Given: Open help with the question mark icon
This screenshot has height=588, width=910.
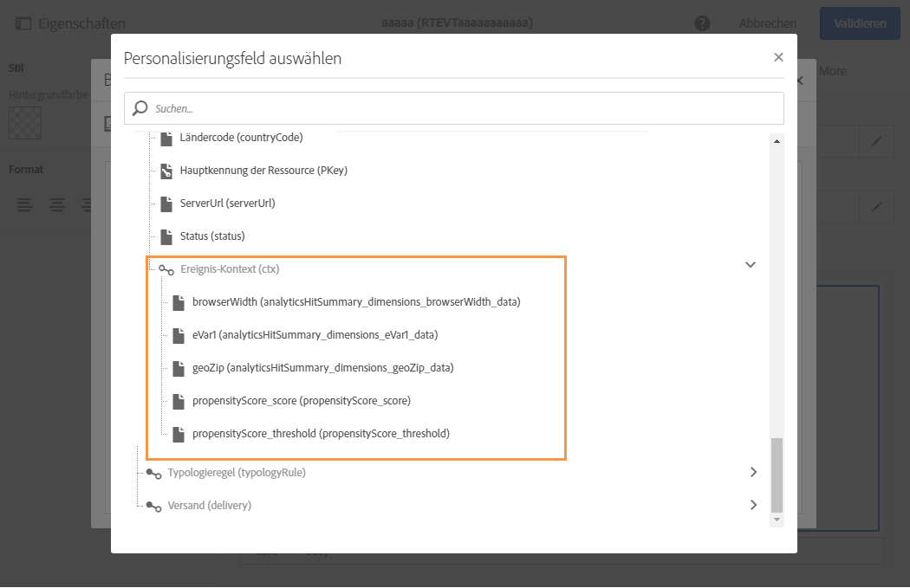Looking at the screenshot, I should (702, 23).
